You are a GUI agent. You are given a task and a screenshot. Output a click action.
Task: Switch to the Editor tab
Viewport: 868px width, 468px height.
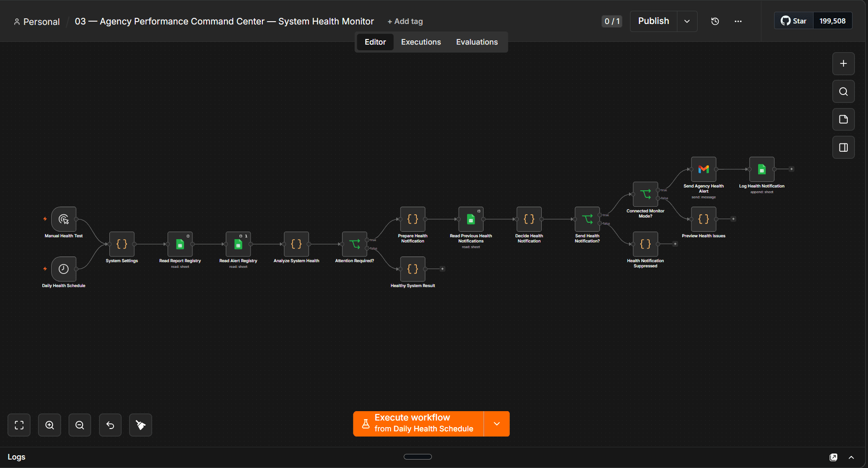[375, 42]
